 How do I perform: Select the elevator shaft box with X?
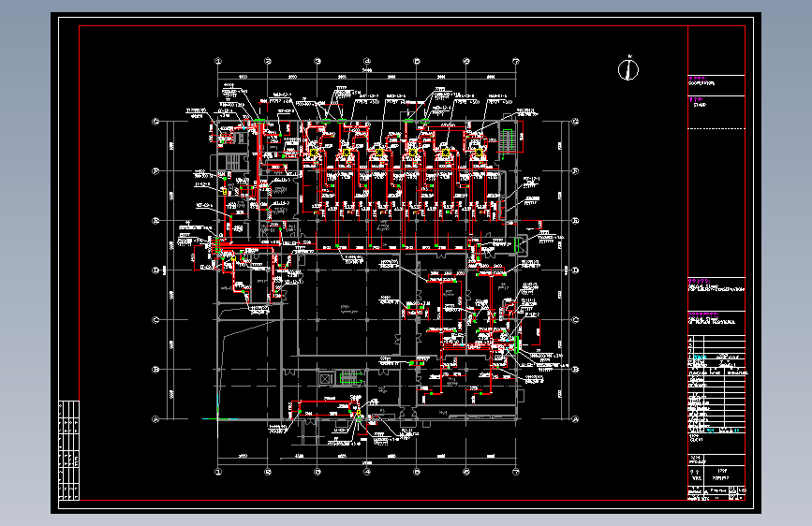point(325,379)
